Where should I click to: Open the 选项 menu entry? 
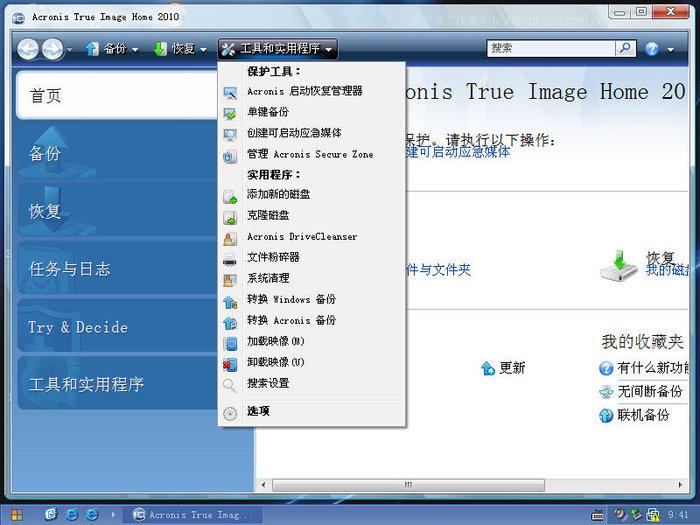pyautogui.click(x=312, y=412)
